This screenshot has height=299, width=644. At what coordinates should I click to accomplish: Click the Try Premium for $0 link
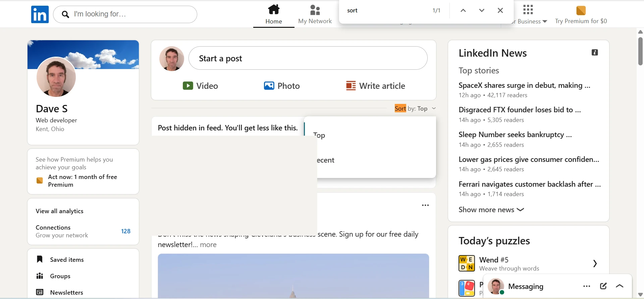coord(581,21)
